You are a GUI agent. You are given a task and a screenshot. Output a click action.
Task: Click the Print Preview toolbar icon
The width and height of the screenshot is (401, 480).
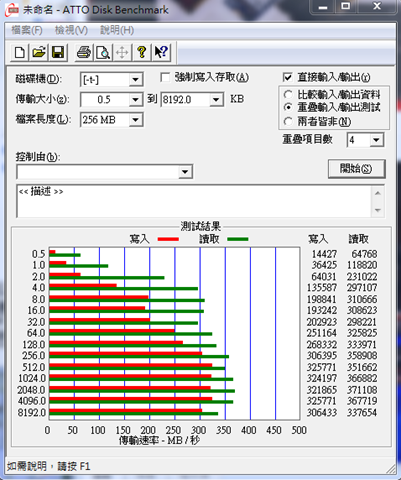pyautogui.click(x=103, y=52)
